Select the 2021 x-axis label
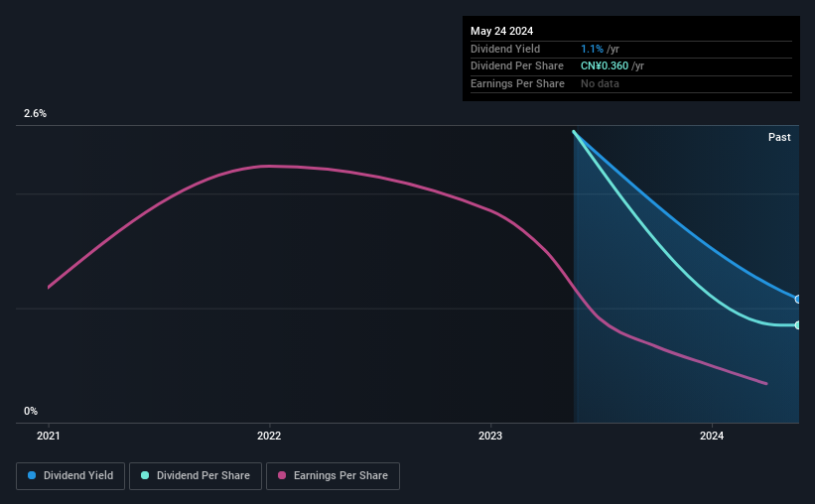815x504 pixels. [x=49, y=436]
